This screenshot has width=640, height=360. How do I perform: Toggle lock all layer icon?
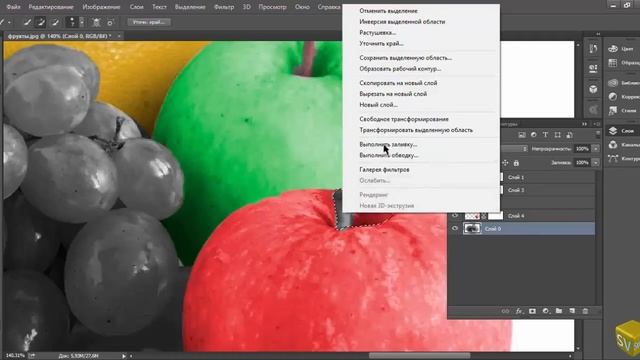(x=516, y=163)
